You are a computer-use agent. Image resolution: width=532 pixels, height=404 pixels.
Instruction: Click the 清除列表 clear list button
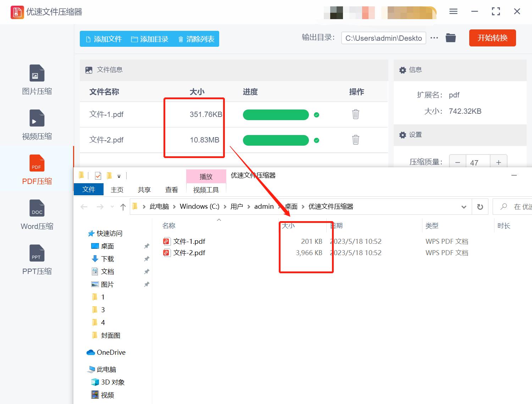tap(195, 39)
